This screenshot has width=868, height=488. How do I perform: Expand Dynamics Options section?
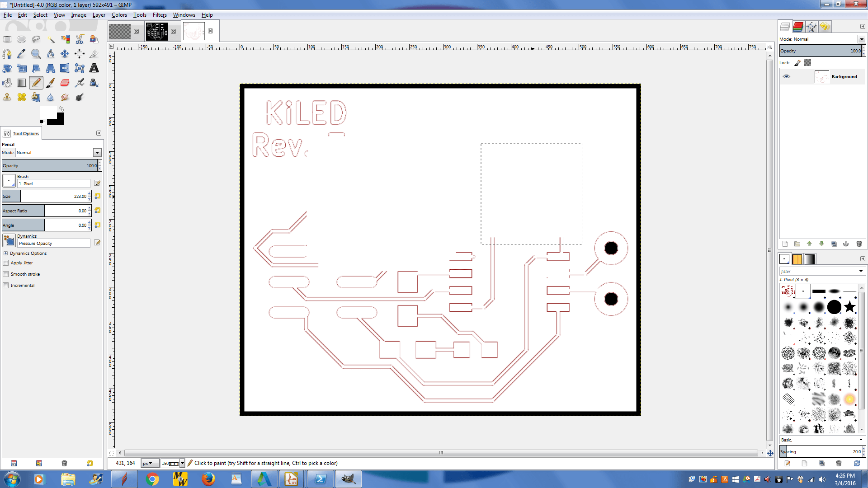(x=6, y=253)
